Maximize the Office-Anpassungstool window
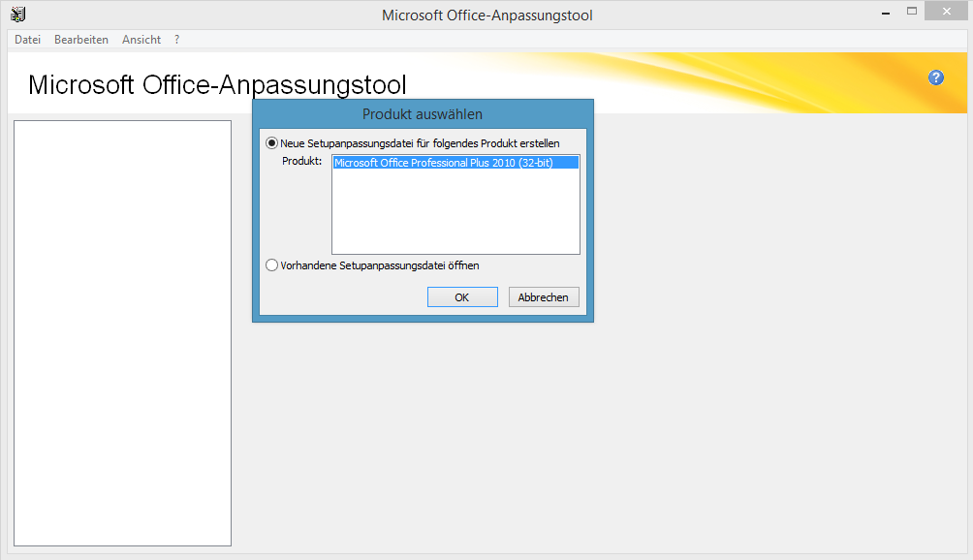The image size is (973, 560). (912, 12)
